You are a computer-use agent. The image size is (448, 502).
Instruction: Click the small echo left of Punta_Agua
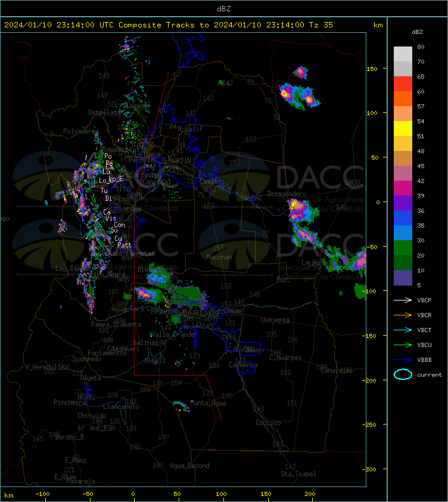[x=181, y=406]
